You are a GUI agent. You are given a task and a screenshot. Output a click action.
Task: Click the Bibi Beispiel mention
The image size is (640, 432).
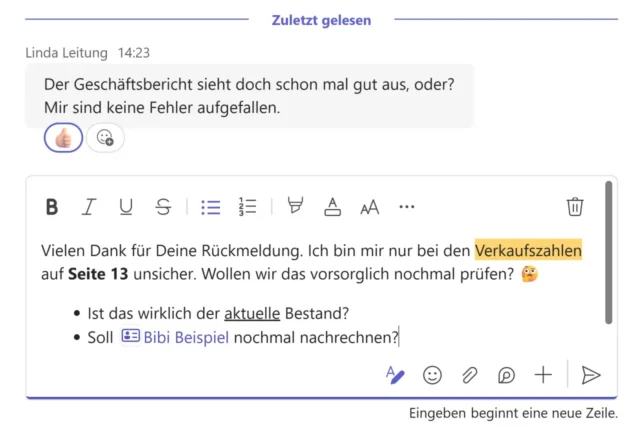pyautogui.click(x=186, y=337)
